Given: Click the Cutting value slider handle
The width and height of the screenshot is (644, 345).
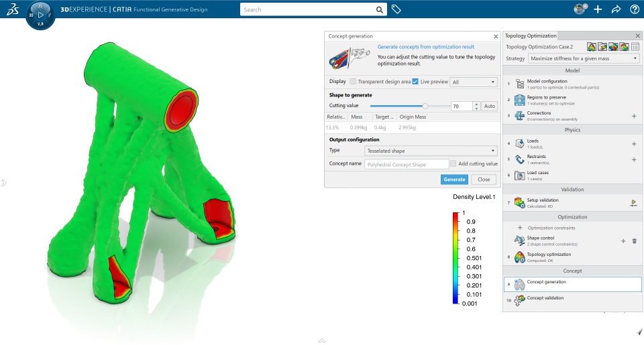Looking at the screenshot, I should click(x=425, y=106).
